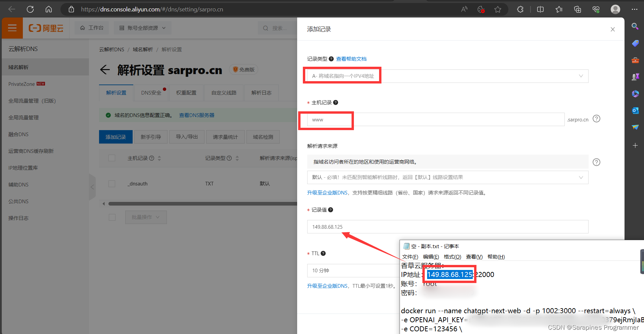Click help icon beside host record field
Image resolution: width=644 pixels, height=334 pixels.
click(x=596, y=119)
